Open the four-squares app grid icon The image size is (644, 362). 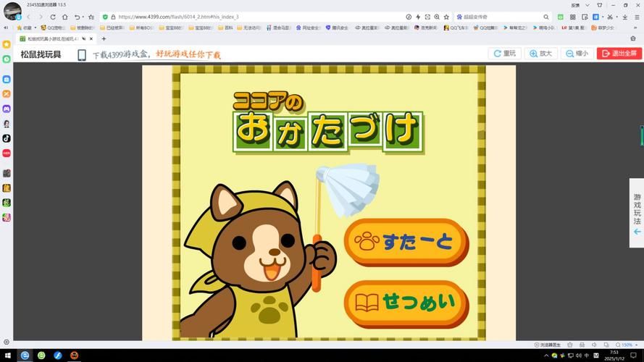[572, 17]
